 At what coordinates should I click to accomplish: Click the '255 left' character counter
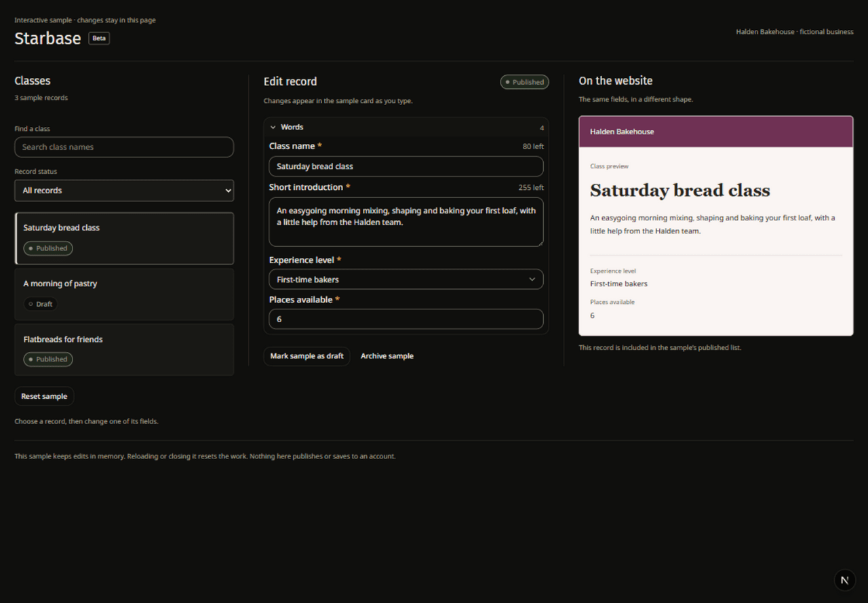click(x=531, y=188)
